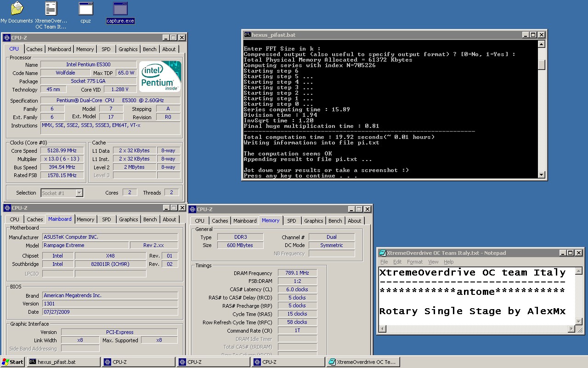
Task: Open the Mainboard tab in top CPU-Z window
Action: pos(59,49)
